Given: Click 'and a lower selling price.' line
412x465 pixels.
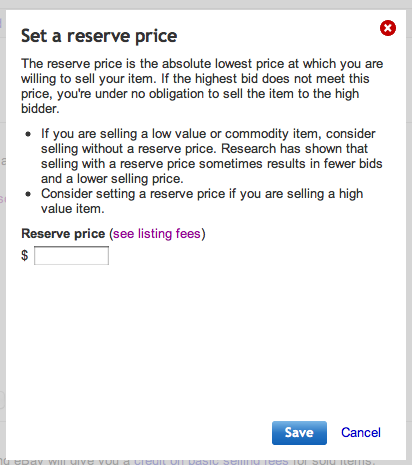Looking at the screenshot, I should pos(112,179).
